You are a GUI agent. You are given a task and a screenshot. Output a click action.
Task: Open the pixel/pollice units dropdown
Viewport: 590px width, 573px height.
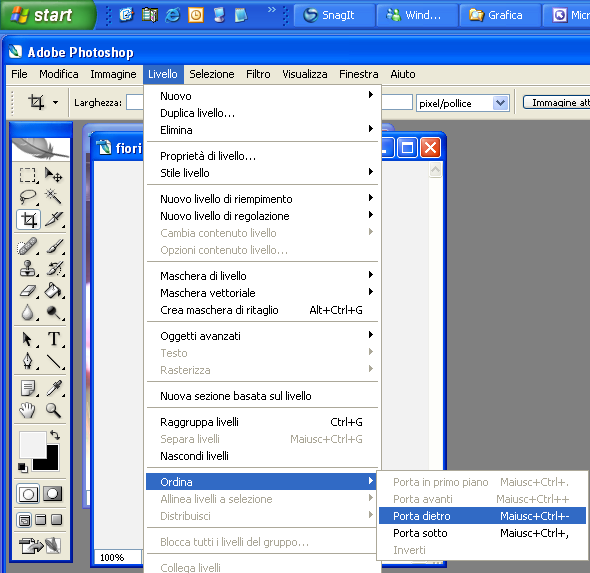[500, 103]
